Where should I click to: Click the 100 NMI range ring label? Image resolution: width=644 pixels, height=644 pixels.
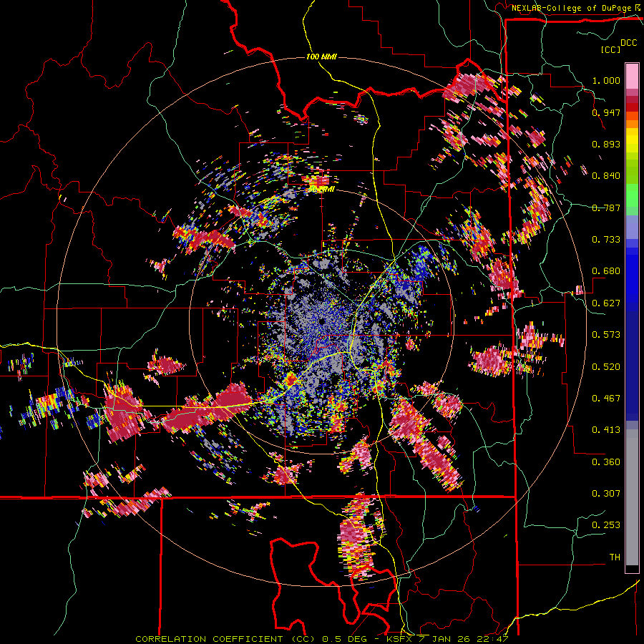click(x=321, y=57)
